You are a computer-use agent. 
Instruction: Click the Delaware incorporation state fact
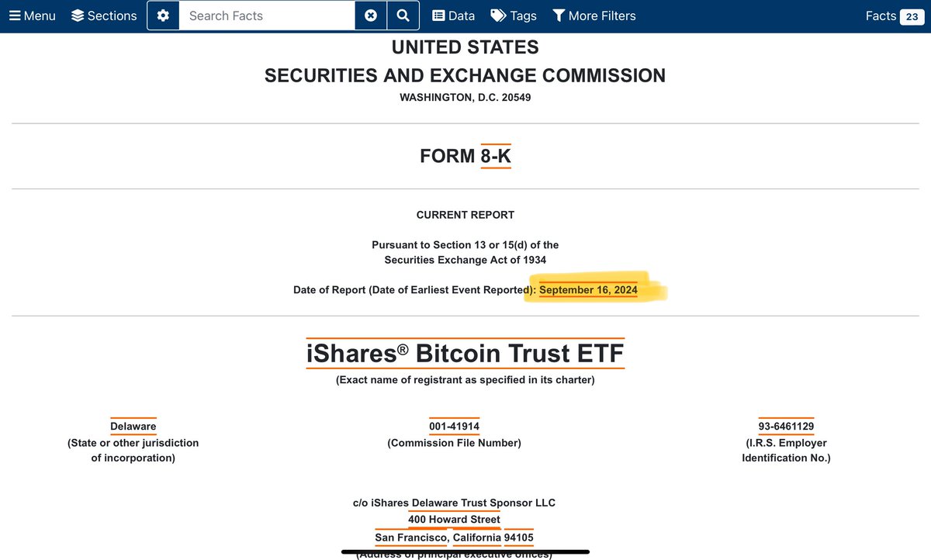pyautogui.click(x=133, y=425)
